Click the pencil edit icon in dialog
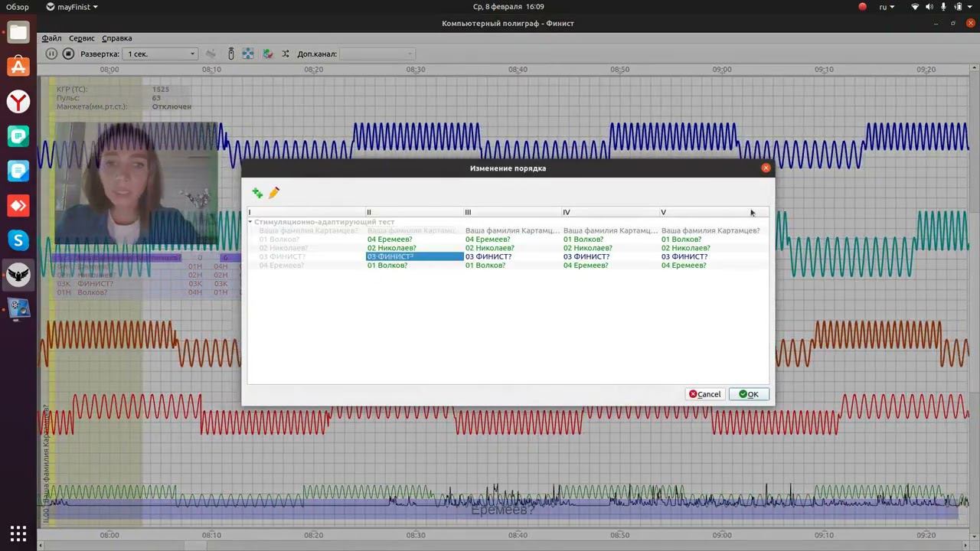Image resolution: width=980 pixels, height=551 pixels. pyautogui.click(x=274, y=193)
